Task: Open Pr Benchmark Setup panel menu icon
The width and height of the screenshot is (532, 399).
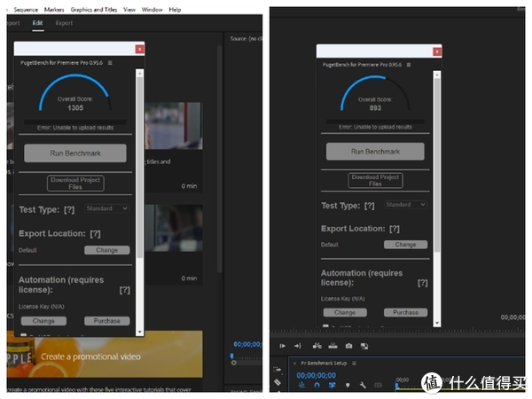Action: (x=354, y=363)
